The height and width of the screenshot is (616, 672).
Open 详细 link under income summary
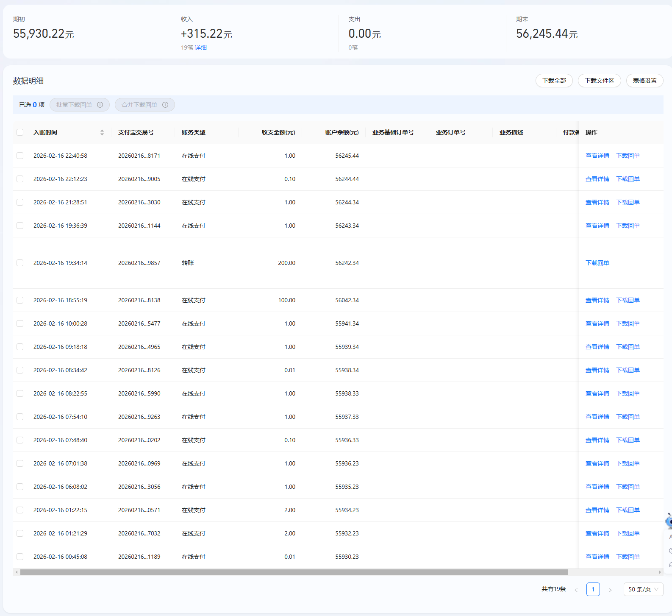pos(201,47)
